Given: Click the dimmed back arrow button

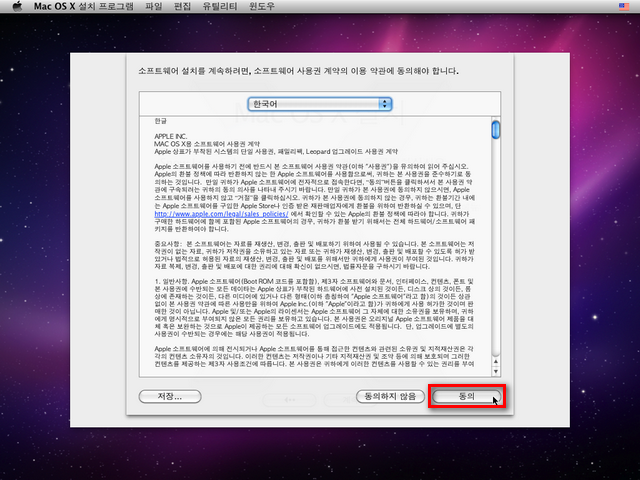Looking at the screenshot, I should coord(289,400).
